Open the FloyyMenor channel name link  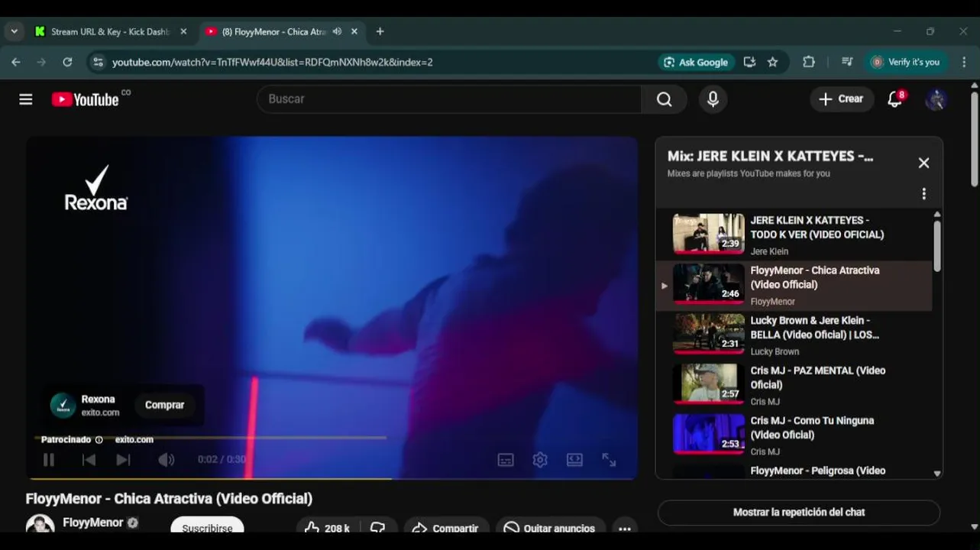[92, 523]
